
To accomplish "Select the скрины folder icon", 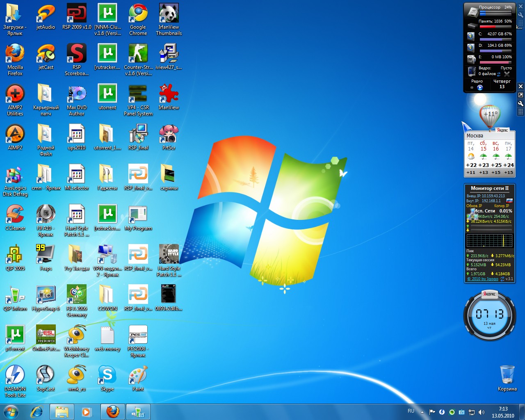I will [x=169, y=177].
